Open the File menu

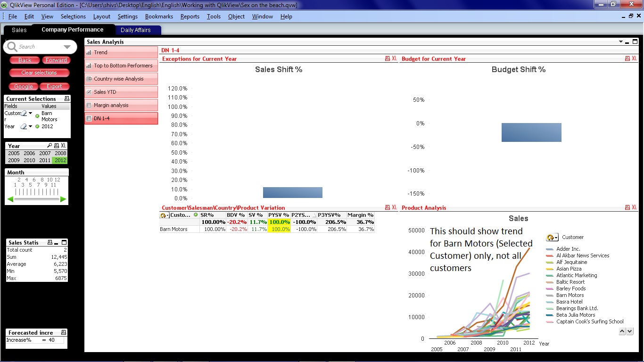coord(13,16)
